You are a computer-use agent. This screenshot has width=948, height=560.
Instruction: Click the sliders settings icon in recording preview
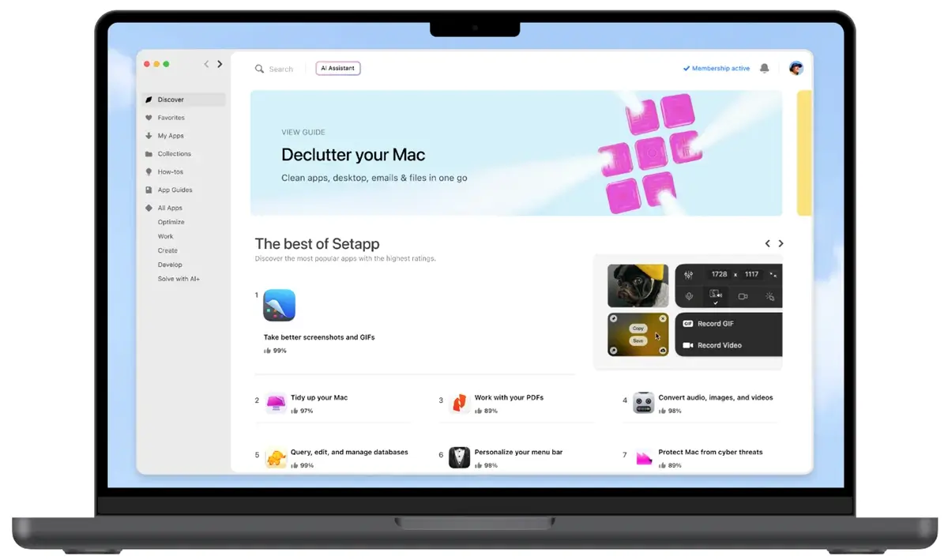[689, 275]
